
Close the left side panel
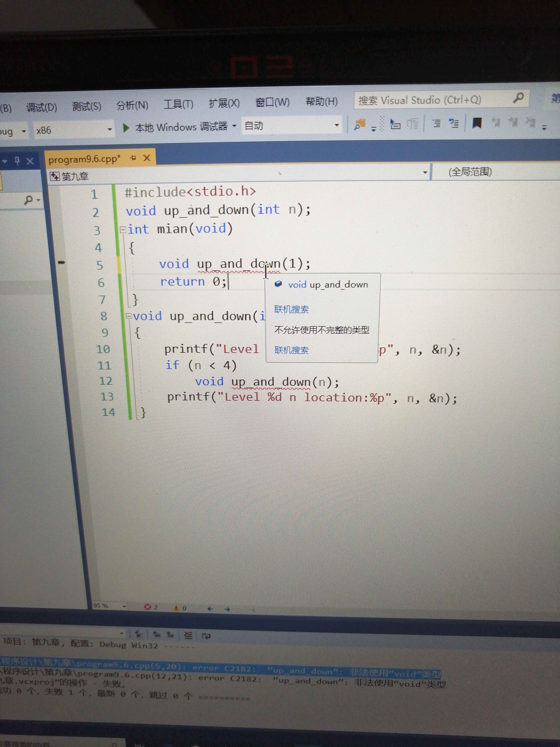click(x=30, y=161)
